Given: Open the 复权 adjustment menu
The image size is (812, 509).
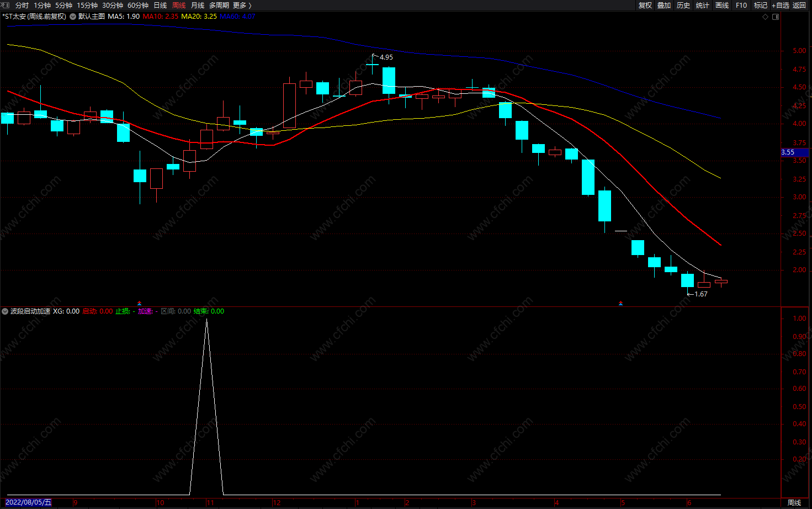Looking at the screenshot, I should [645, 5].
